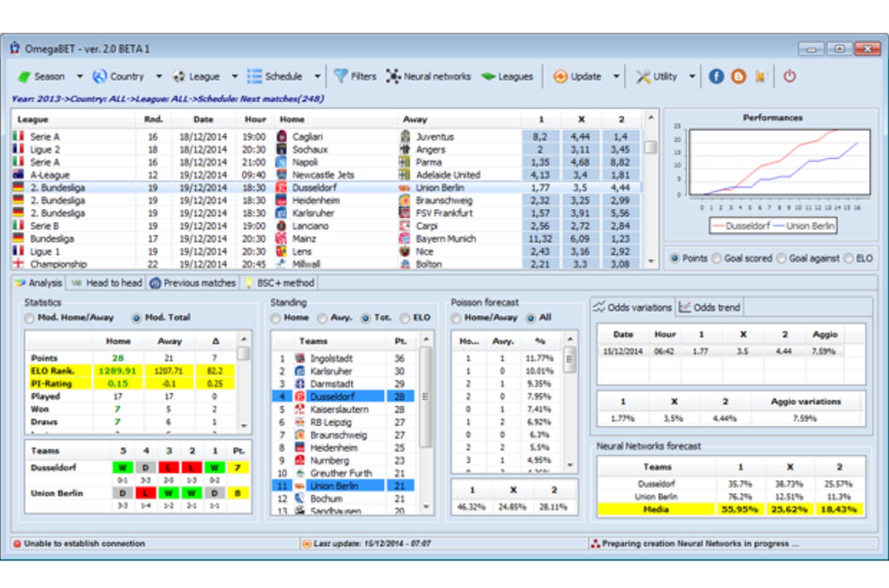Select ELO radio under Performances chart
This screenshot has width=889, height=588.
849,258
